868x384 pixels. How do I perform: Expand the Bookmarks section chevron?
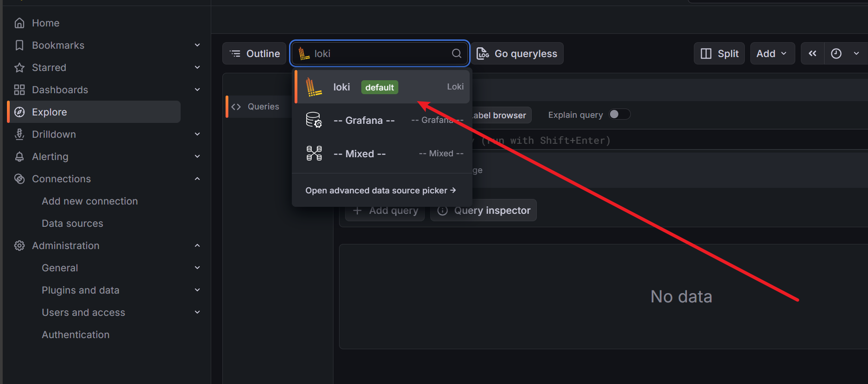point(197,45)
